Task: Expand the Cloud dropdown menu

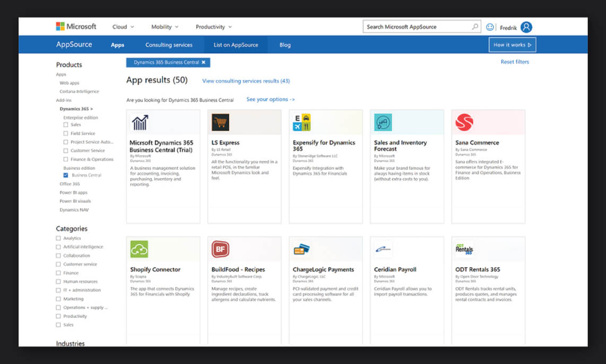Action: tap(123, 27)
